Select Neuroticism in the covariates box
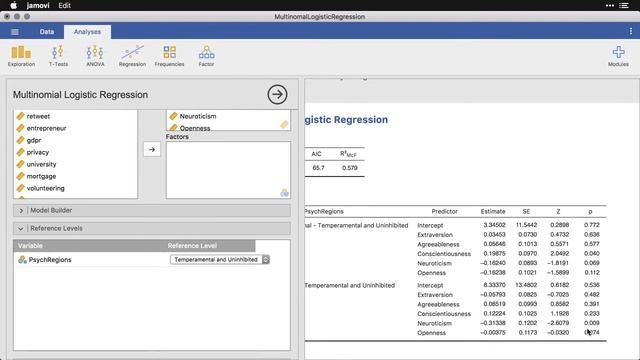The height and width of the screenshot is (360, 640). (198, 116)
